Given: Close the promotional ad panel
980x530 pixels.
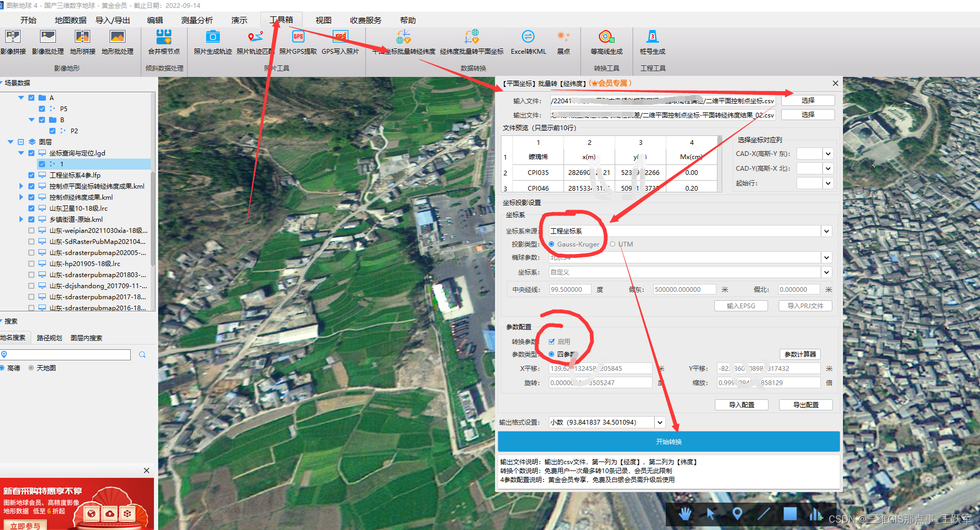Looking at the screenshot, I should tap(147, 470).
